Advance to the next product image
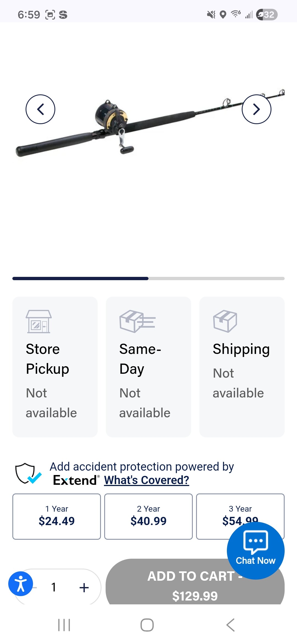The height and width of the screenshot is (644, 297). click(256, 109)
